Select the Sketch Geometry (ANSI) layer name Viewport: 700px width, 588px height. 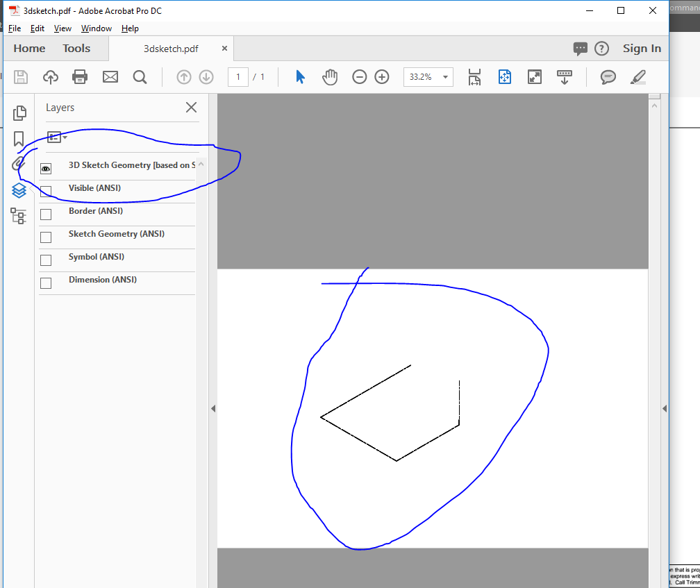(117, 234)
